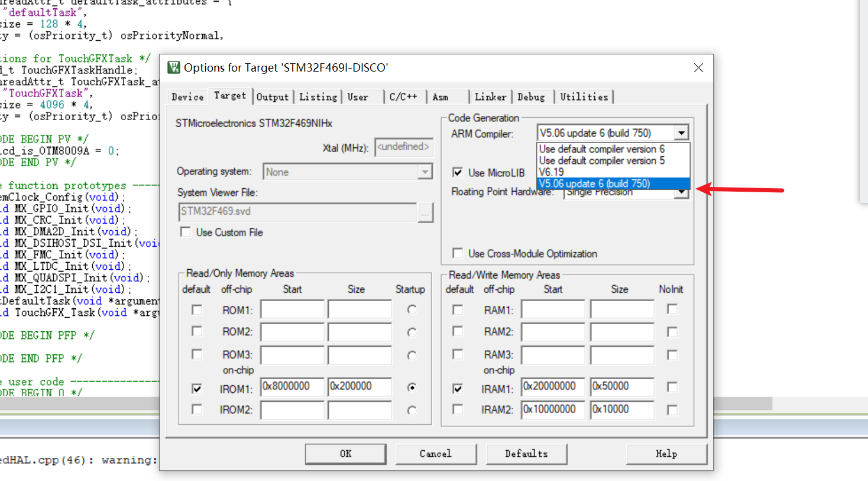Screen dimensions: 868x481
Task: Check the ROM2 default checkbox
Action: point(197,331)
